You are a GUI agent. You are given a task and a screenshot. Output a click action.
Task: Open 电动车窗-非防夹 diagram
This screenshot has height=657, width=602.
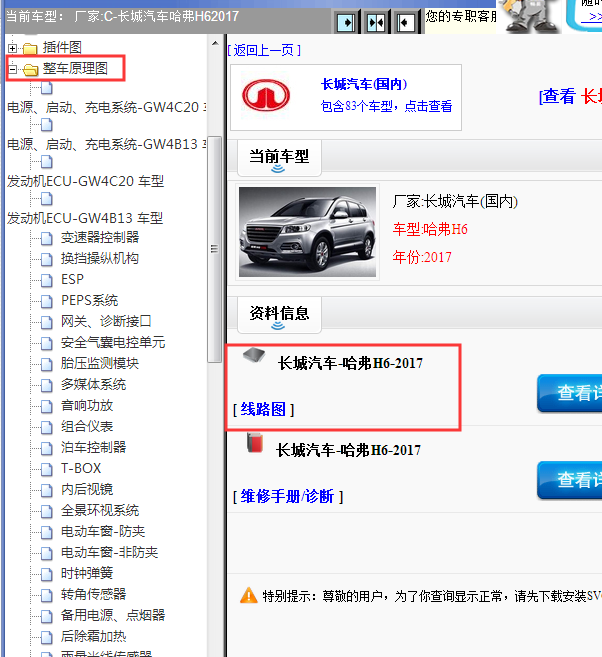point(109,553)
